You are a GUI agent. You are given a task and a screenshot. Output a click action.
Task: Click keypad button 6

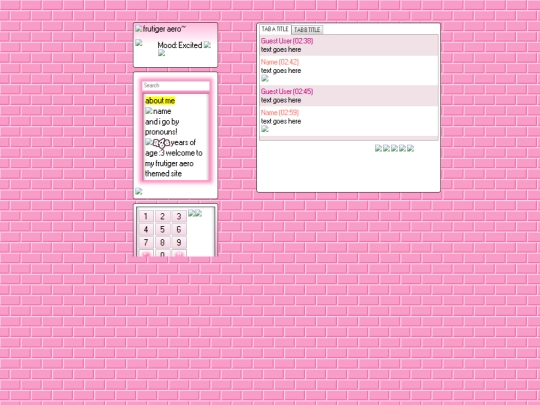[x=179, y=229]
